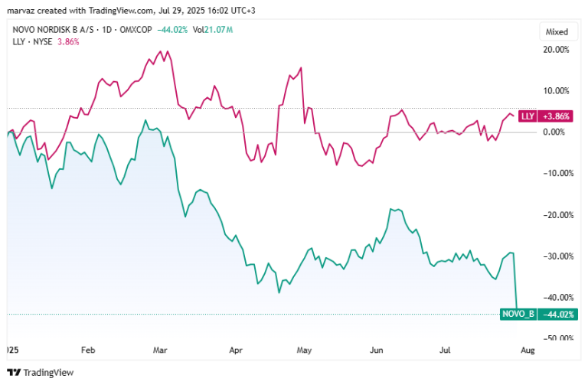Select the 1D interval in legend

tap(107, 30)
